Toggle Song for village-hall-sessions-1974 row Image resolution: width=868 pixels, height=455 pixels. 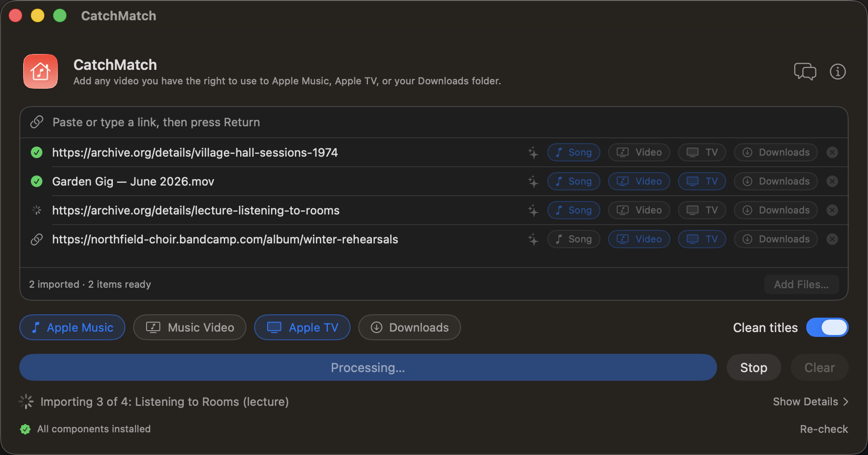pyautogui.click(x=574, y=152)
